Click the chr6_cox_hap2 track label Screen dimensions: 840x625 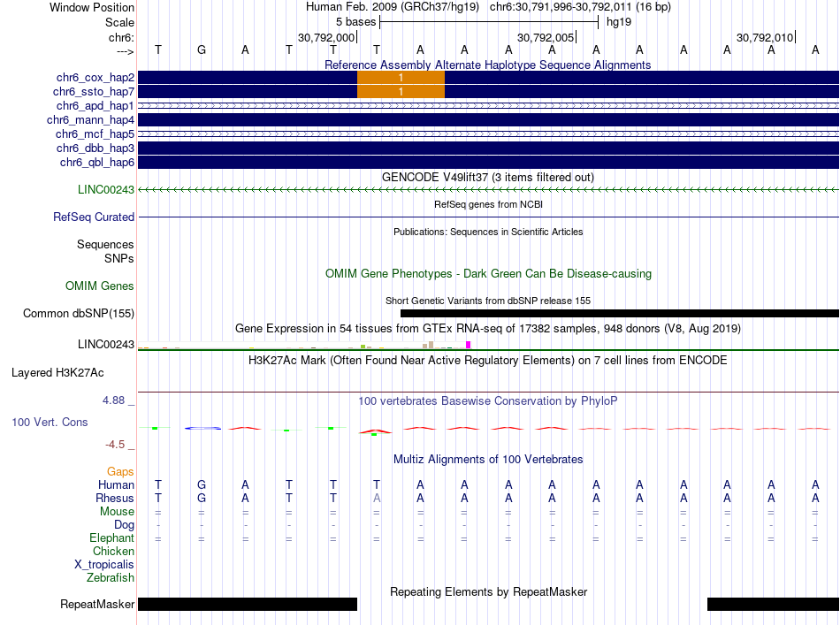pos(95,78)
